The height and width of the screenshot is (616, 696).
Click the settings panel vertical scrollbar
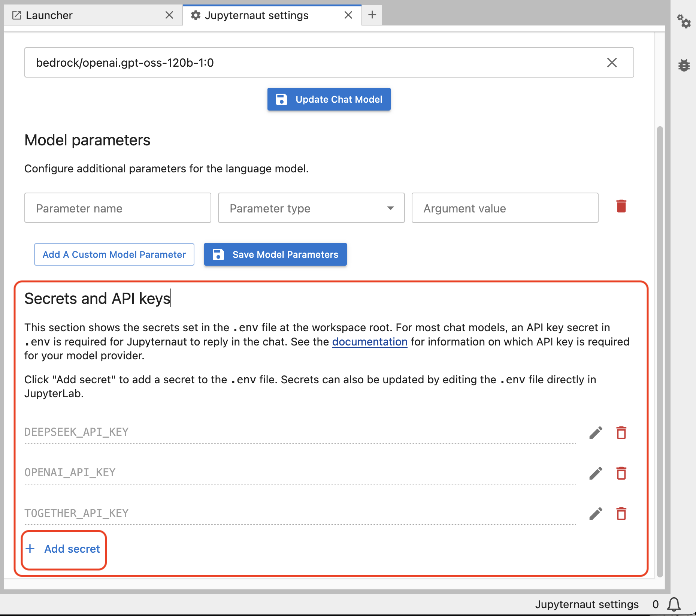coord(660,351)
